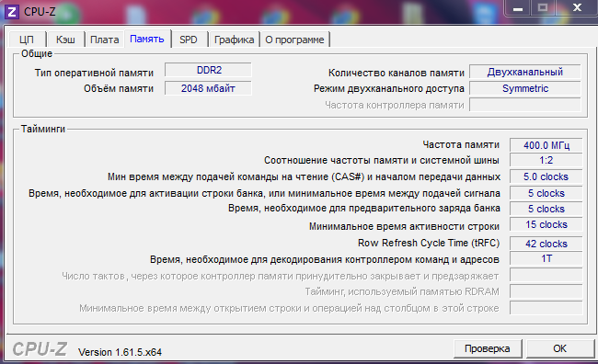This screenshot has height=364, width=598.
Task: Click the Минимальное время активности строки label
Action: 404,226
